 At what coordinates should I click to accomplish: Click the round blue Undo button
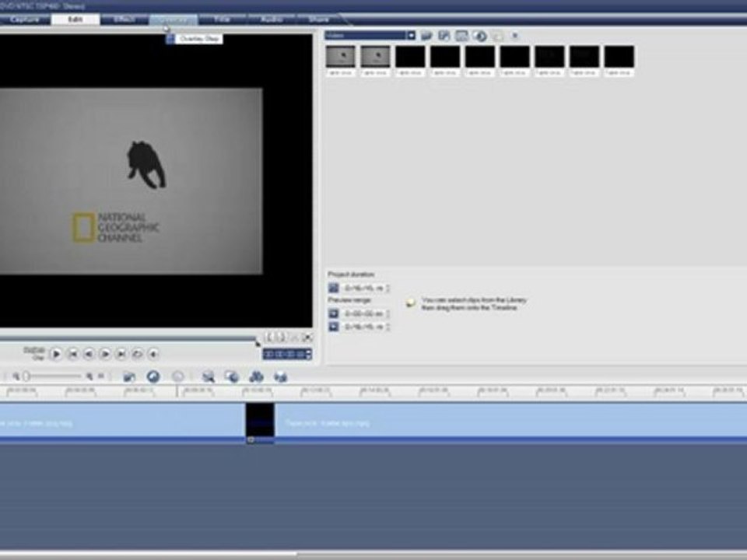coord(153,376)
